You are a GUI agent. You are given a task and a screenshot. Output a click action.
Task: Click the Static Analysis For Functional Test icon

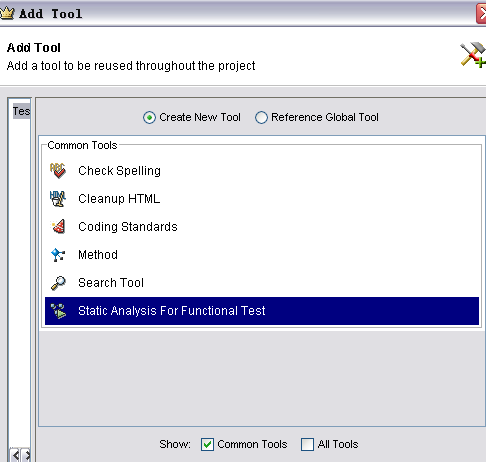tap(58, 311)
